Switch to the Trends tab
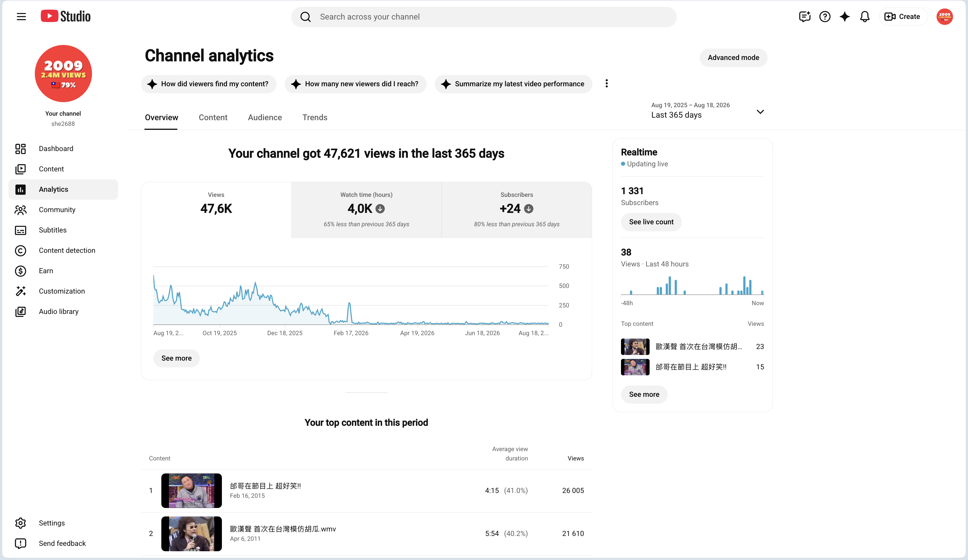The height and width of the screenshot is (560, 968). [315, 117]
